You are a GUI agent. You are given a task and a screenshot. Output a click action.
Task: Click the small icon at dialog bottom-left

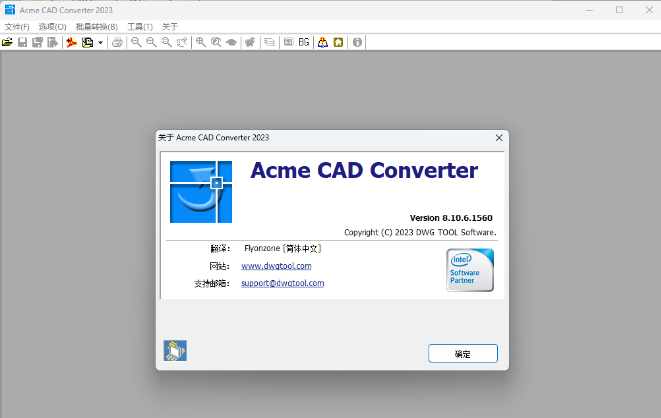point(175,351)
